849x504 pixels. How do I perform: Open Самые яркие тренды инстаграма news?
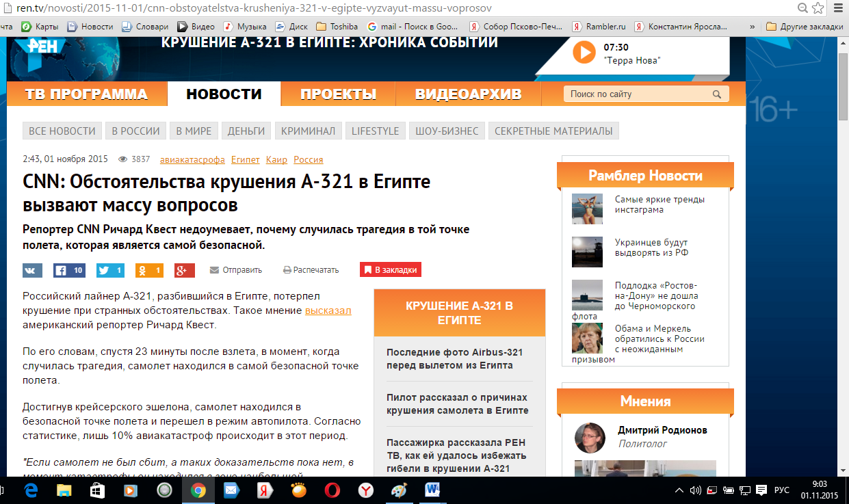(659, 204)
